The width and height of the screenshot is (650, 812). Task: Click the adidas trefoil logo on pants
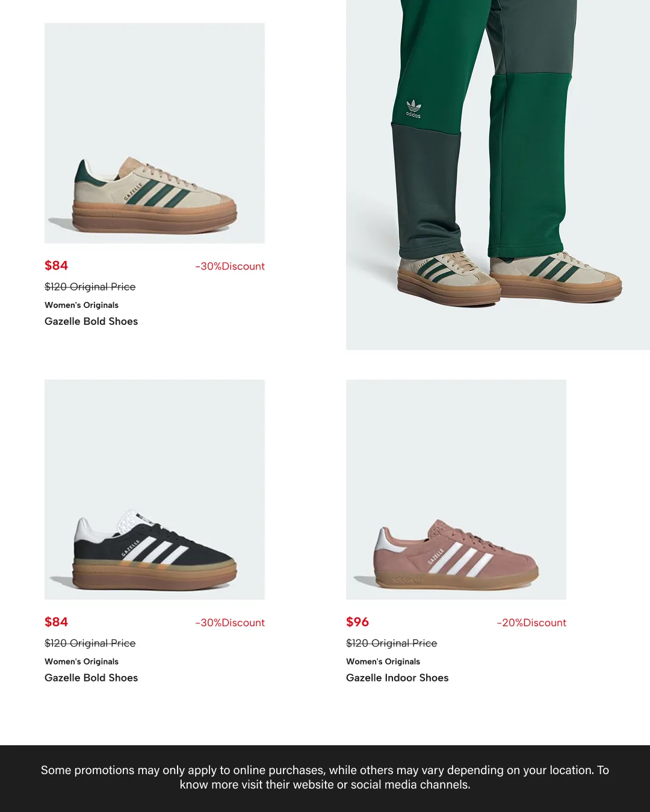coord(413,109)
